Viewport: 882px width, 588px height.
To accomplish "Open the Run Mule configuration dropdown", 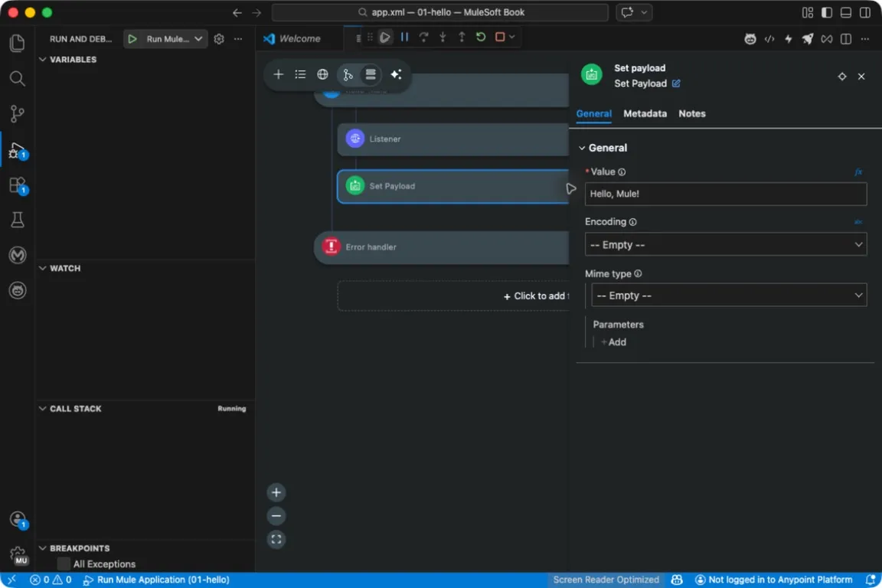I will click(198, 39).
